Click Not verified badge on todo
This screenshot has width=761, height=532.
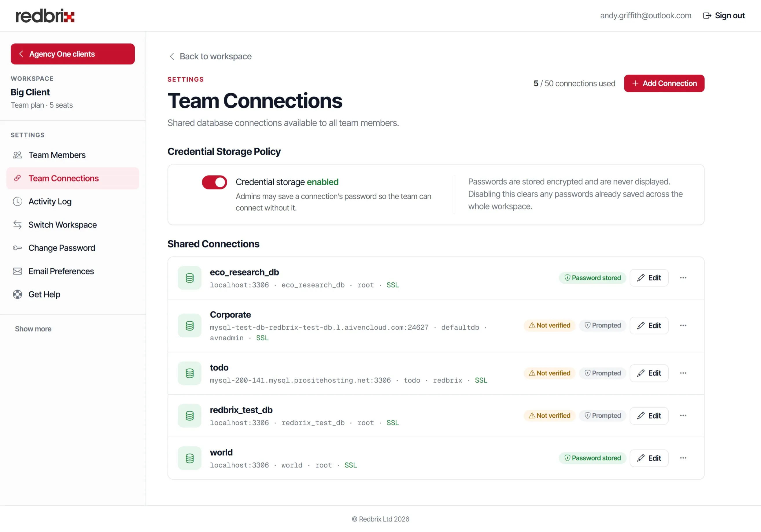tap(549, 373)
